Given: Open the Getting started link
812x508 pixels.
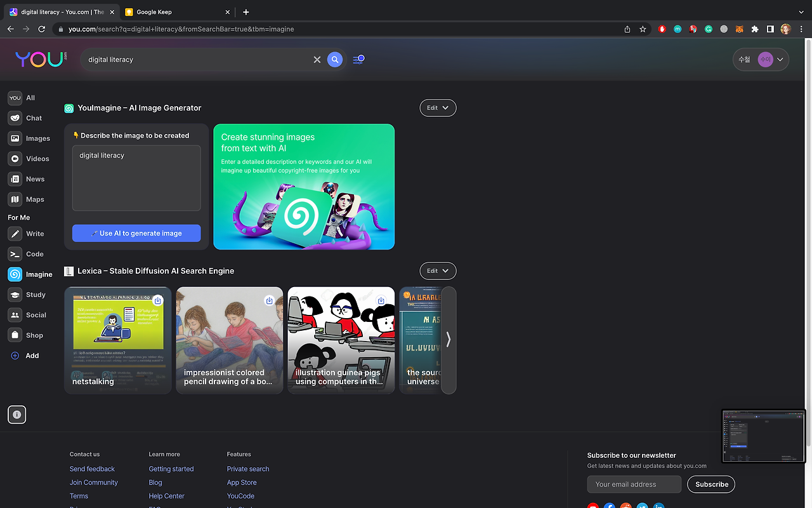Looking at the screenshot, I should 171,469.
